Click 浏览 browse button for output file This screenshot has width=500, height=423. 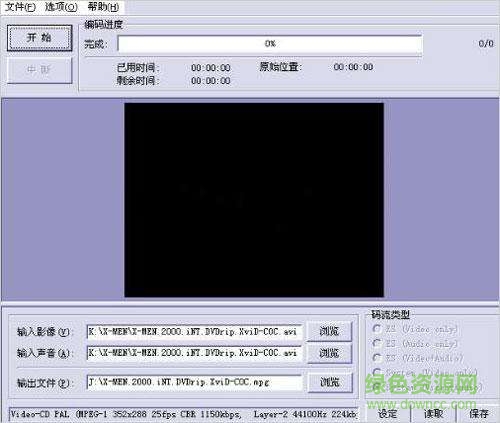[329, 382]
